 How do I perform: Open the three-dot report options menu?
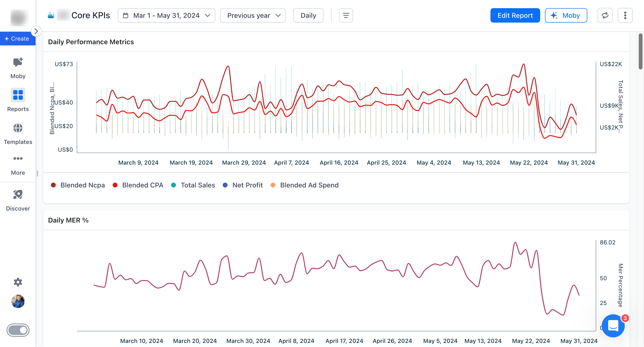coord(625,16)
